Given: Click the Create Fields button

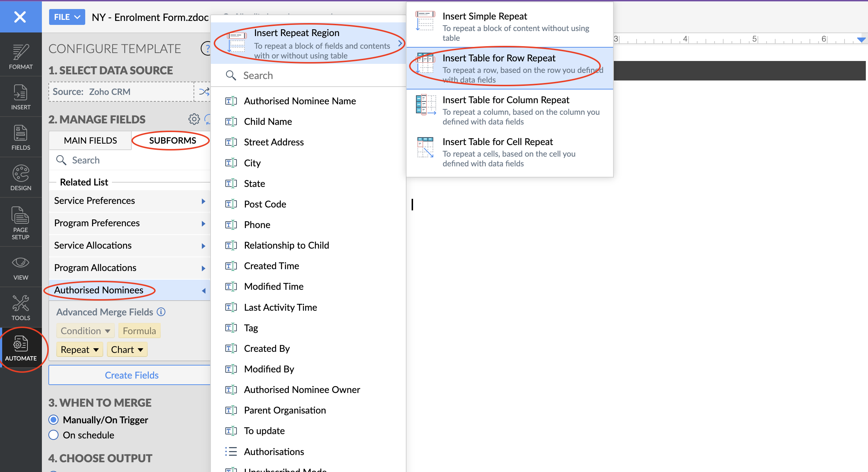Looking at the screenshot, I should click(x=131, y=375).
